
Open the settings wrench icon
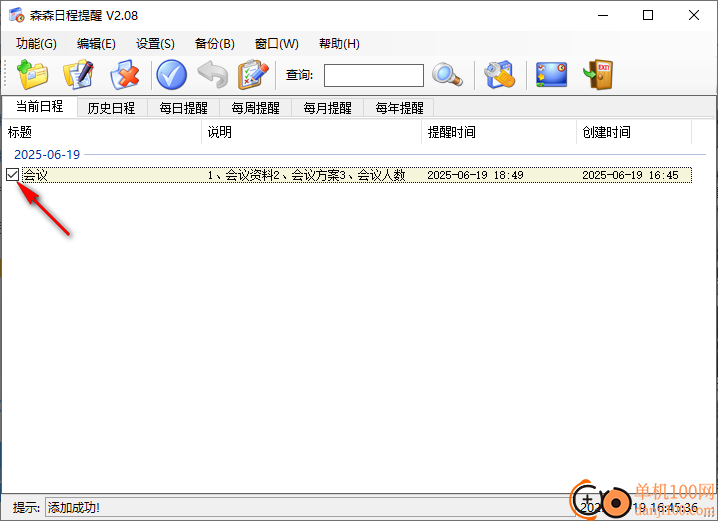(x=500, y=75)
